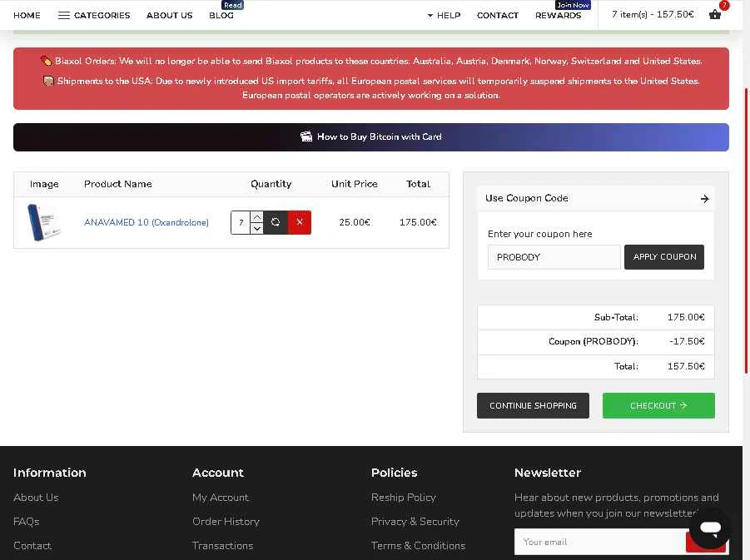This screenshot has height=560, width=750.
Task: Open the shopping basket icon
Action: [x=714, y=15]
